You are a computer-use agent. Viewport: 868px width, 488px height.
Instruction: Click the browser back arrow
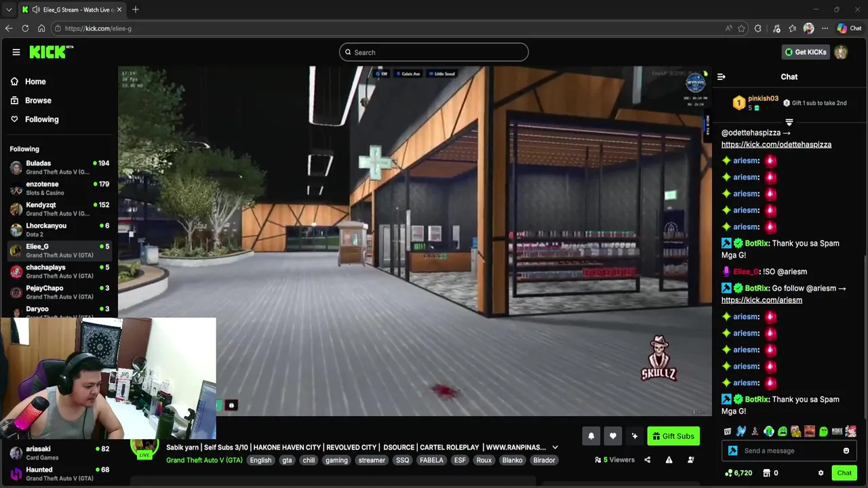click(9, 28)
